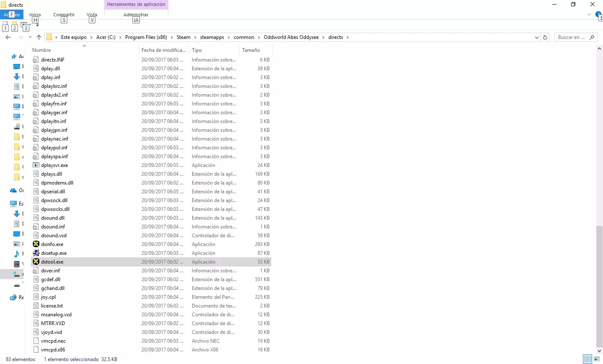Screen dimensions: 603x364
Task: Open the Inicio ribbon tab
Action: click(35, 15)
